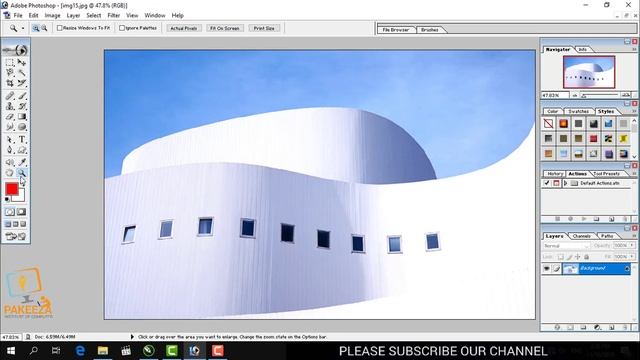Viewport: 640px width, 360px height.
Task: Open the Layers palette options menu
Action: [634, 236]
